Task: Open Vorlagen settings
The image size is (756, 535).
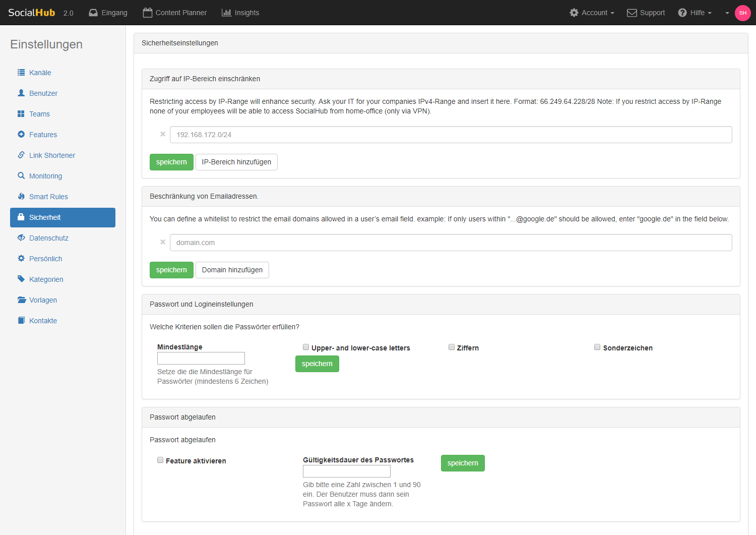Action: point(62,300)
